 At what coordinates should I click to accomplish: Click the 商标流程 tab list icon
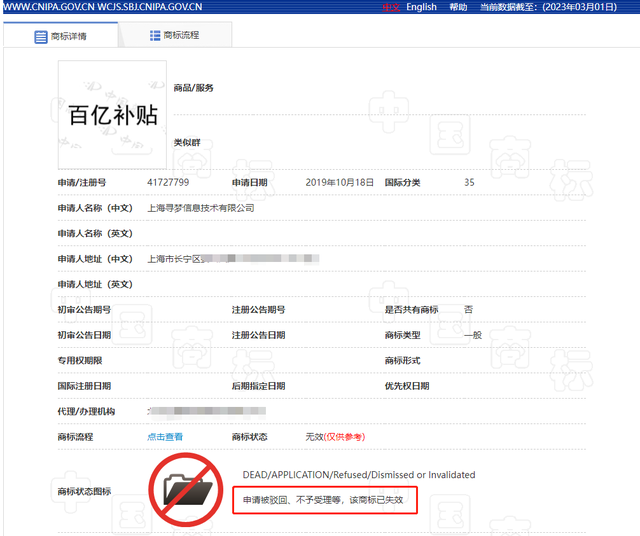click(155, 36)
